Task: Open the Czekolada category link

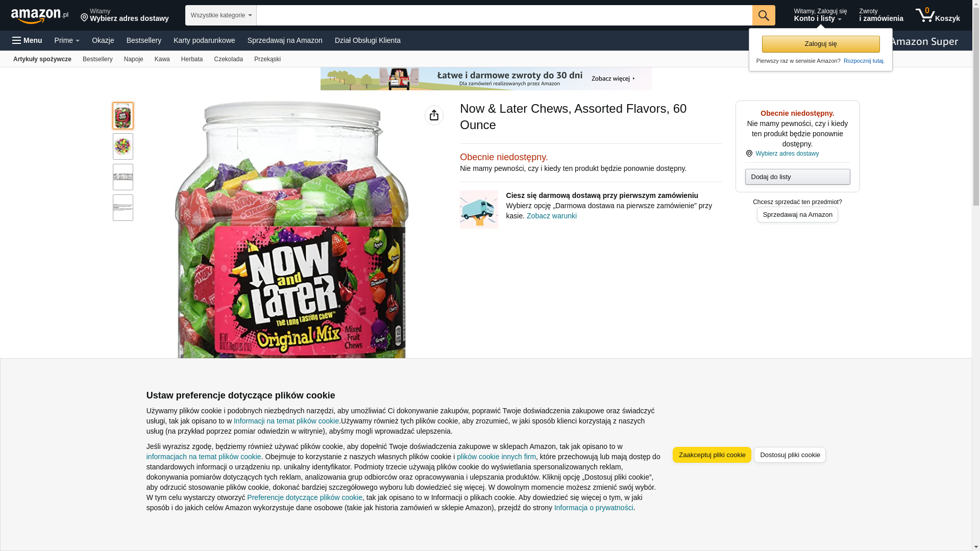Action: pos(229,59)
